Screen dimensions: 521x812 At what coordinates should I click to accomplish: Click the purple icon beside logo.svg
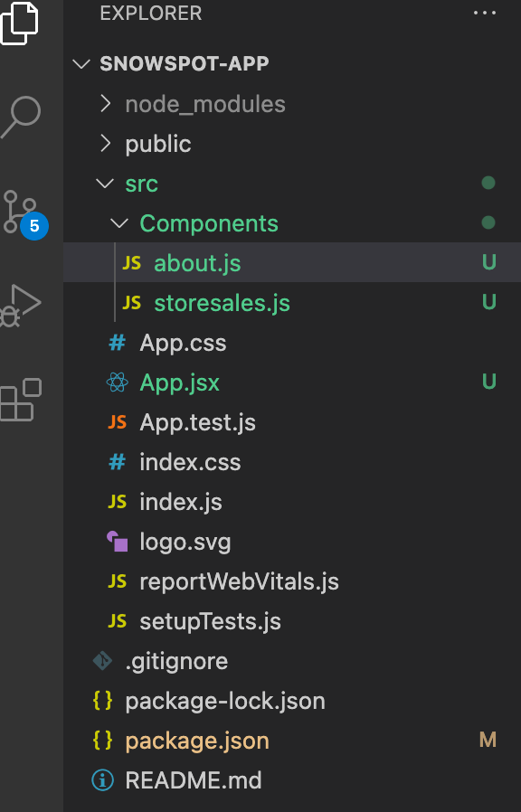[x=117, y=542]
